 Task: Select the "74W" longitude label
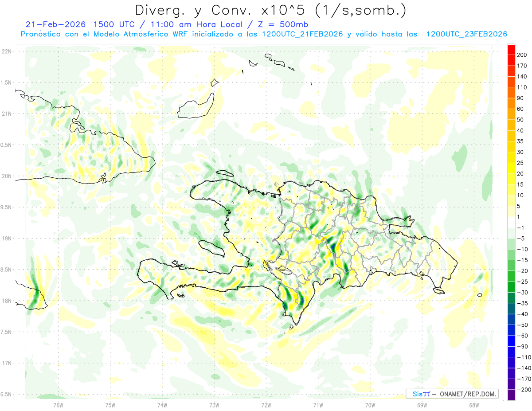[162, 405]
